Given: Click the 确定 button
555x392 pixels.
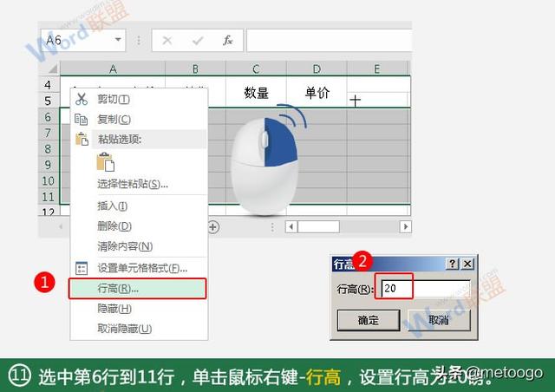Looking at the screenshot, I should [x=369, y=321].
